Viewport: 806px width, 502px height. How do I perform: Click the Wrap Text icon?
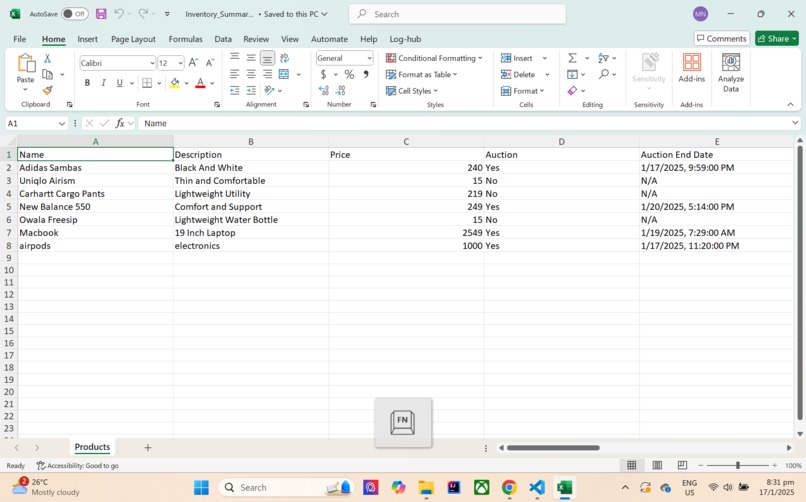(284, 58)
